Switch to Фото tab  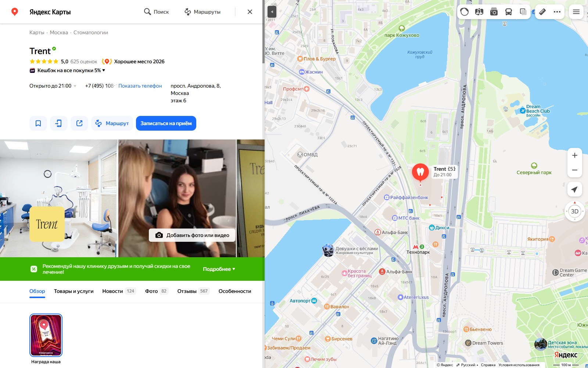click(x=157, y=291)
